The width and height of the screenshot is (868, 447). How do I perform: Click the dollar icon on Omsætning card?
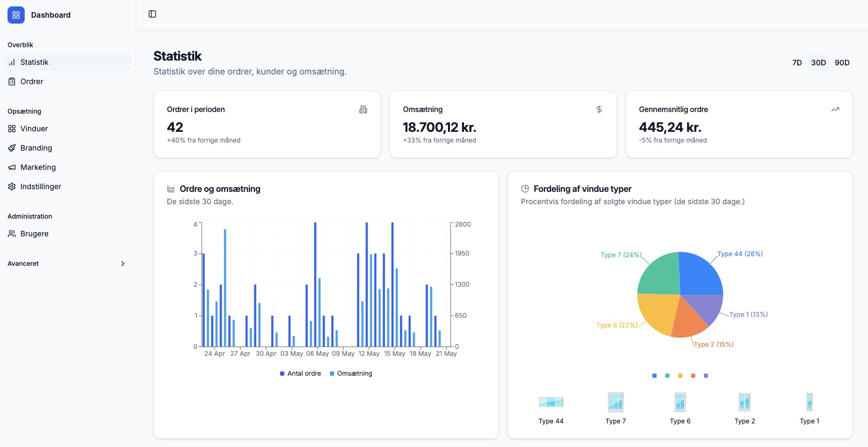pos(599,109)
